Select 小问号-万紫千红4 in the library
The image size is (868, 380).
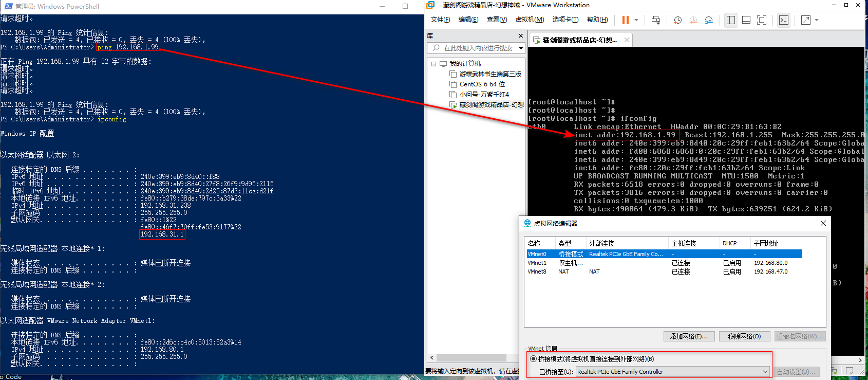[479, 95]
